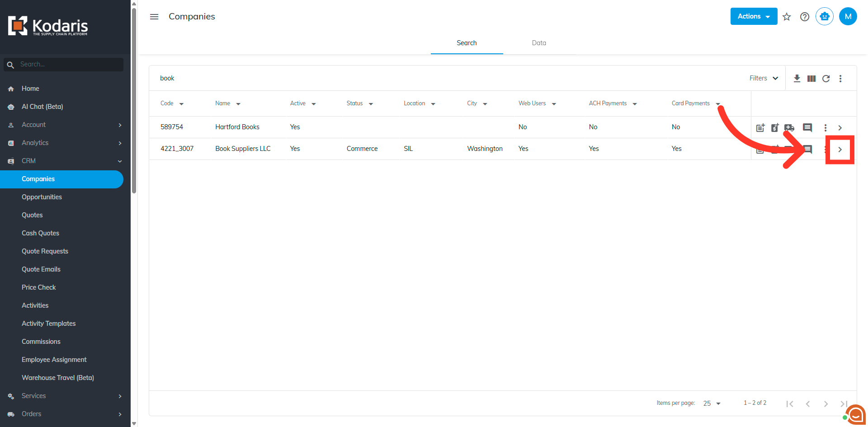The width and height of the screenshot is (868, 427).
Task: Add activity for Hartford Books row
Action: click(x=760, y=128)
